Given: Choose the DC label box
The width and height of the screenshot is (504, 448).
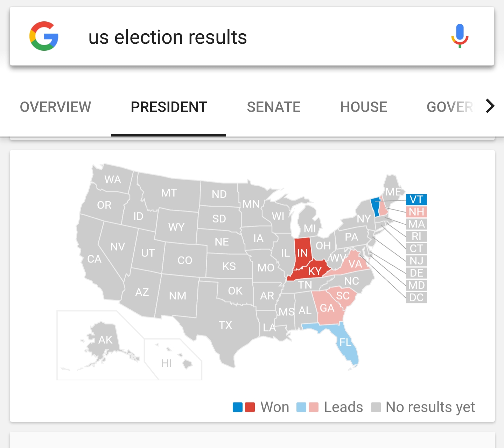Looking at the screenshot, I should click(x=416, y=297).
